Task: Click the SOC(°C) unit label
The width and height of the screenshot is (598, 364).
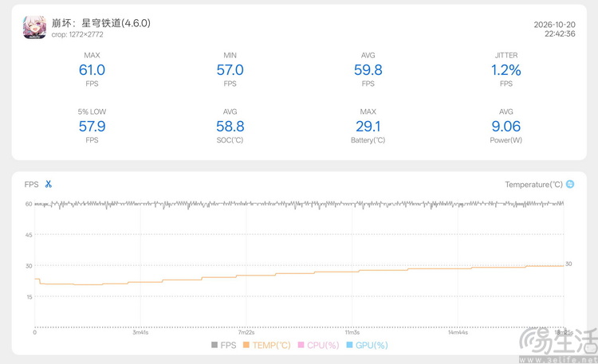Action: 230,140
